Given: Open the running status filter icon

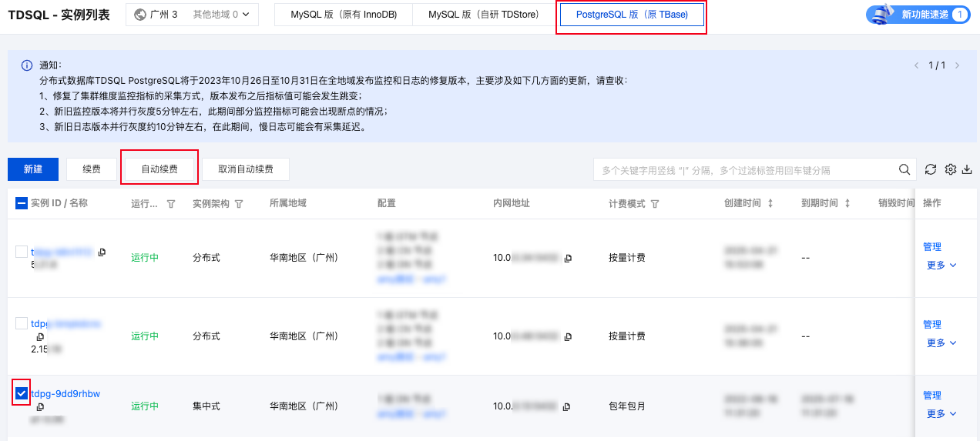Looking at the screenshot, I should [171, 204].
